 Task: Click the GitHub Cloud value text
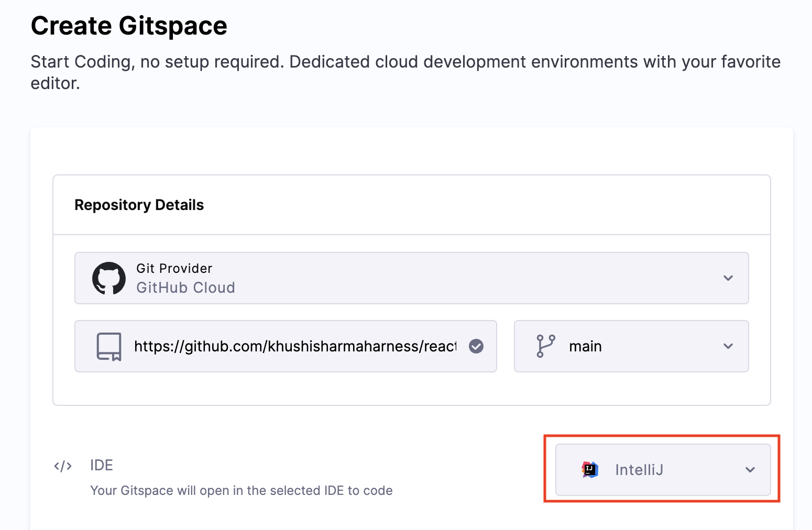tap(185, 288)
